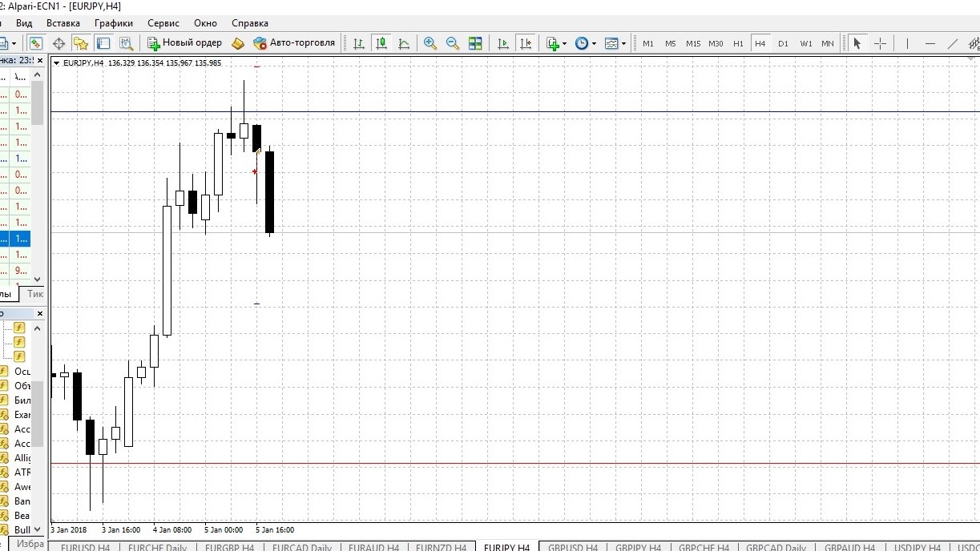Screen dimensions: 980x551
Task: Open the Terminal panel icon
Action: pos(103,43)
